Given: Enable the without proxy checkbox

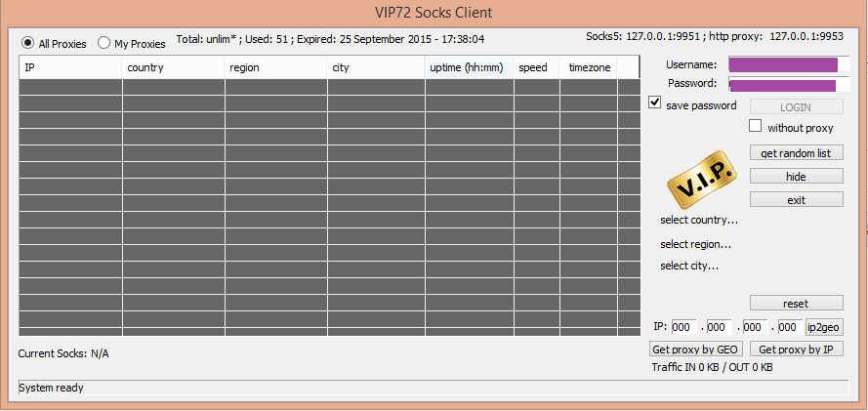Looking at the screenshot, I should pos(755,126).
